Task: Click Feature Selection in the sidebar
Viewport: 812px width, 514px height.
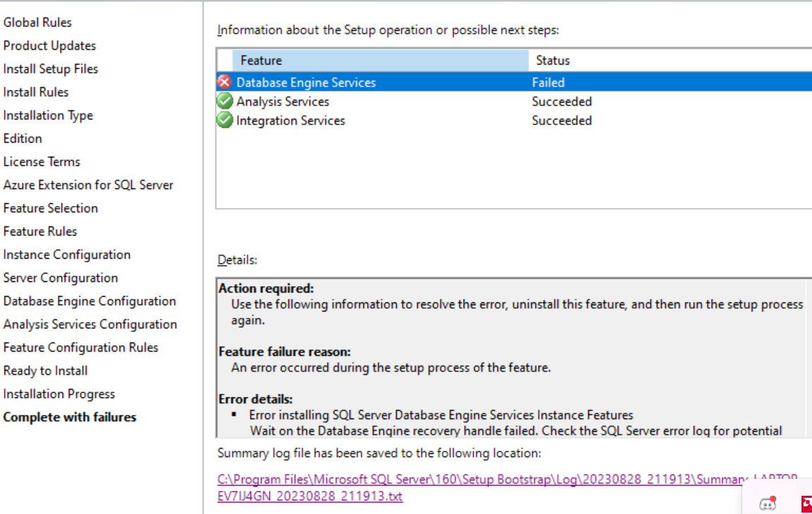Action: tap(50, 208)
